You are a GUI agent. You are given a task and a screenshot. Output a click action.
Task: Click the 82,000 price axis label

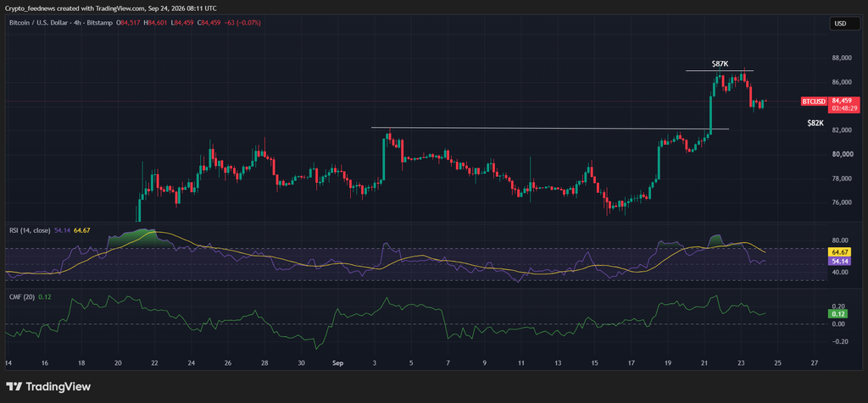pos(842,130)
